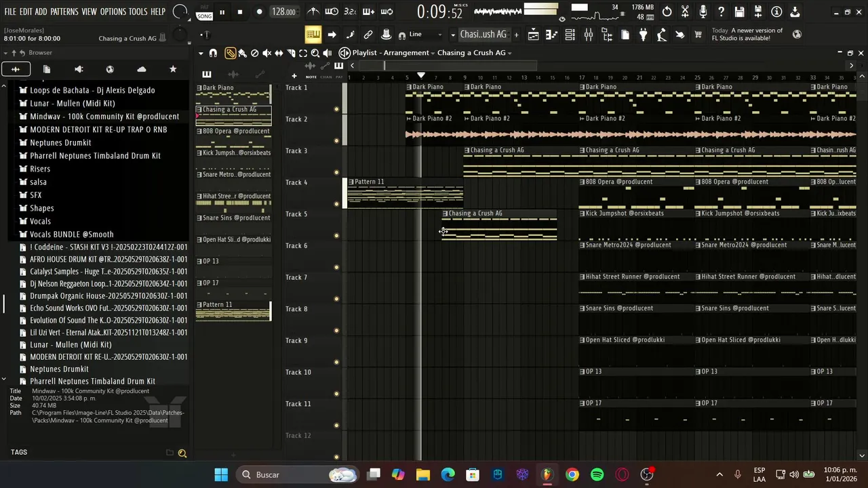Image resolution: width=868 pixels, height=488 pixels.
Task: Mute Track 3 using its green dot
Action: (336, 172)
